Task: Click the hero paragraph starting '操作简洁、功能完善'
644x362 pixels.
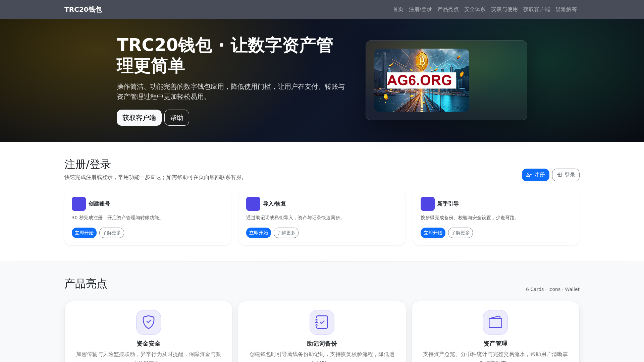Action: pyautogui.click(x=231, y=92)
